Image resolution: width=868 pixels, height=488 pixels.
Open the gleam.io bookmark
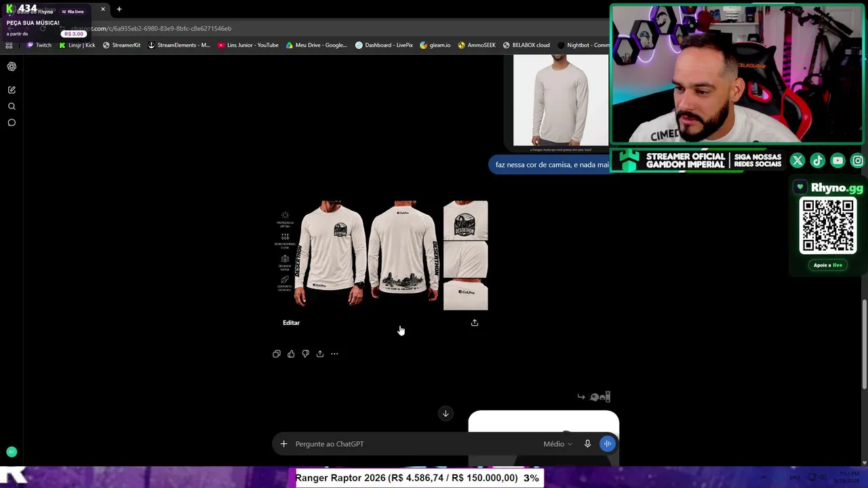[435, 45]
